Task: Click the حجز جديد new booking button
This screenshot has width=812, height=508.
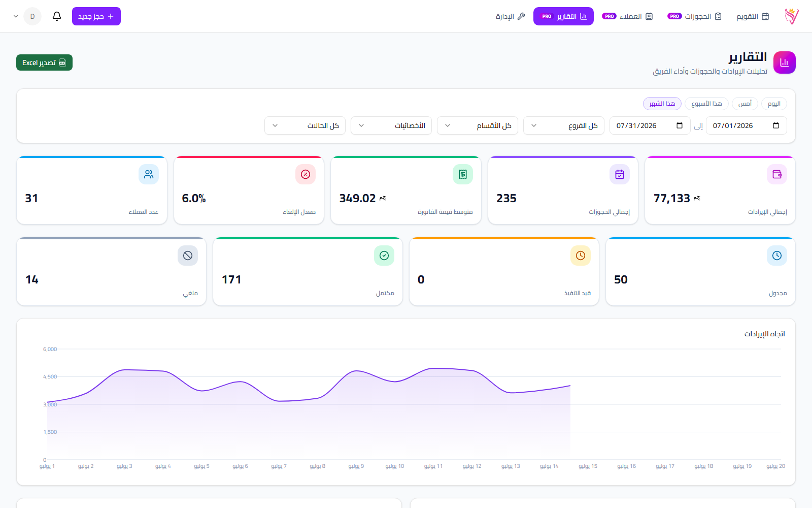Action: (x=96, y=16)
